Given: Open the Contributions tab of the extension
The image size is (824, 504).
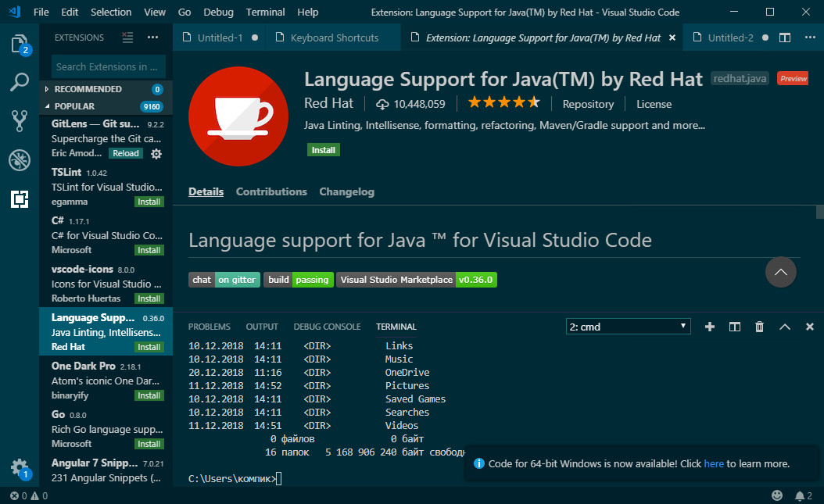Looking at the screenshot, I should (x=271, y=191).
